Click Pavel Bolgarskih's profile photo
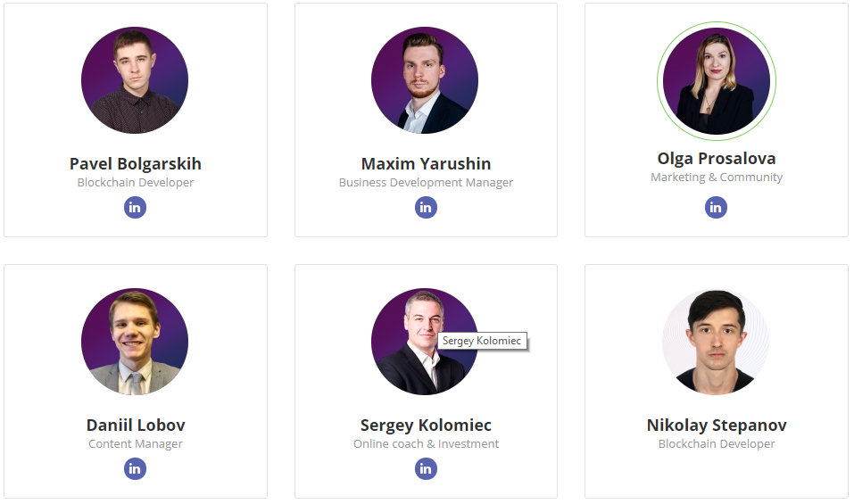Viewport: 854px width, 504px height. click(135, 80)
